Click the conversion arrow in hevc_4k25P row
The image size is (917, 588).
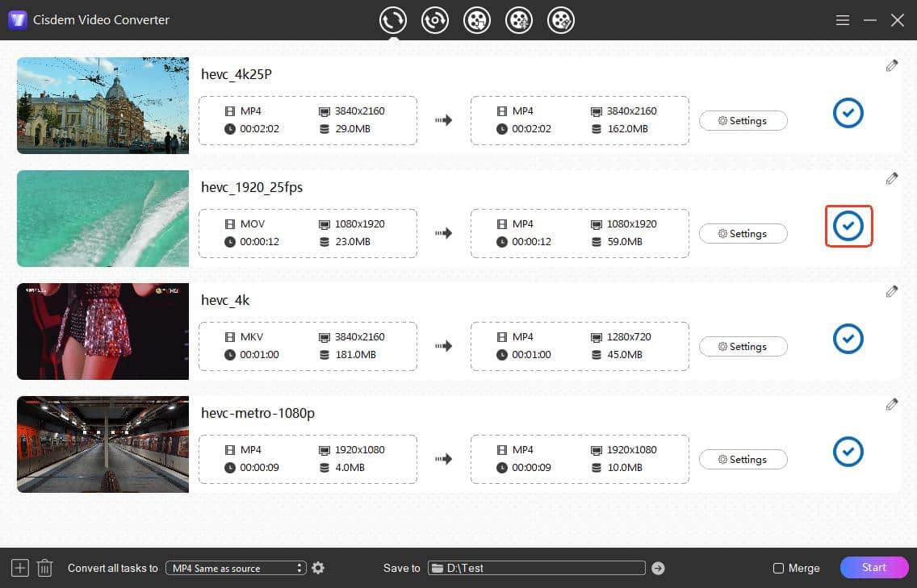(x=444, y=120)
